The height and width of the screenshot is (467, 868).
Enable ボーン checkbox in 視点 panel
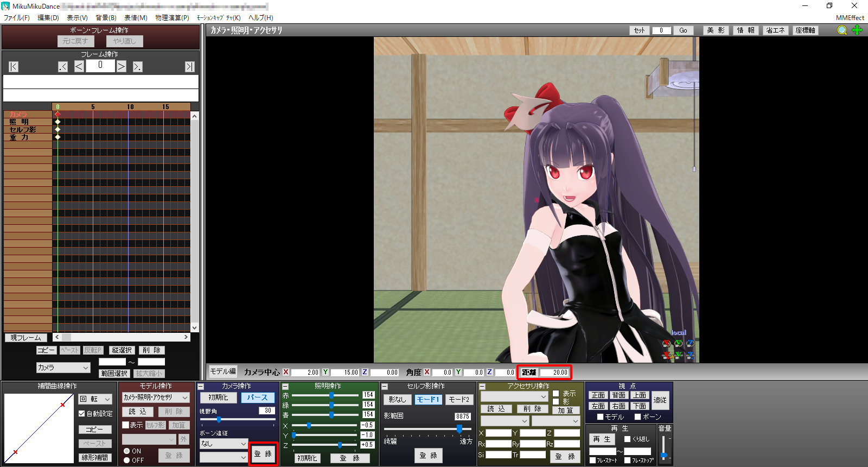pyautogui.click(x=638, y=417)
